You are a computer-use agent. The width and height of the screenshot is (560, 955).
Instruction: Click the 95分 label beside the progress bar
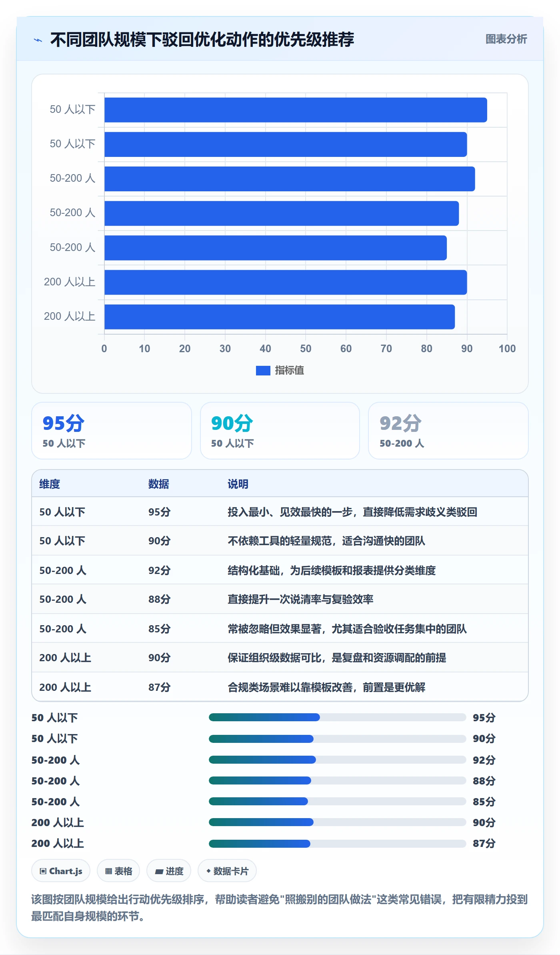coord(484,717)
